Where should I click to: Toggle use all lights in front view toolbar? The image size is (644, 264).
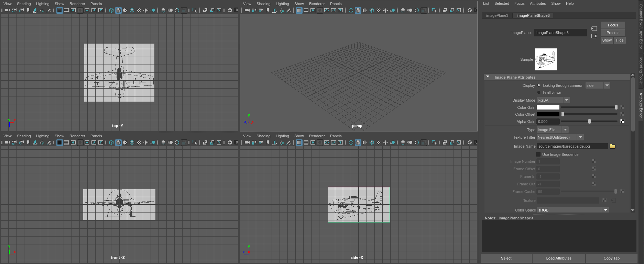click(146, 142)
